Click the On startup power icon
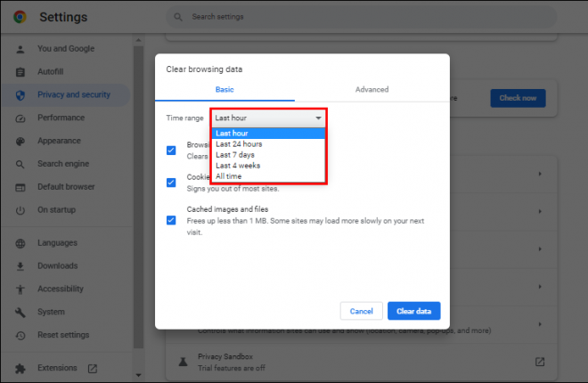The width and height of the screenshot is (588, 383). [20, 210]
